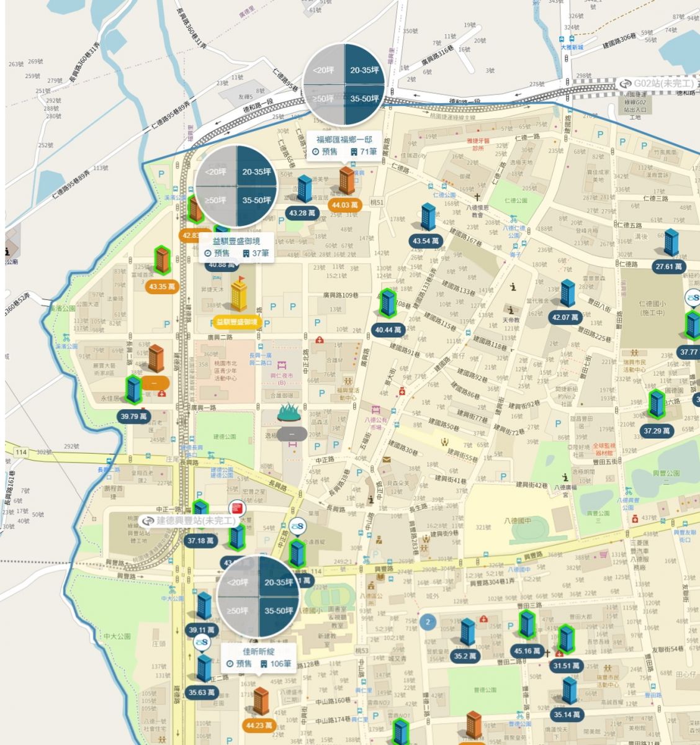Select 20-35坪 segment on 益騏豐盛御境 pie
700x745 pixels.
(x=256, y=171)
